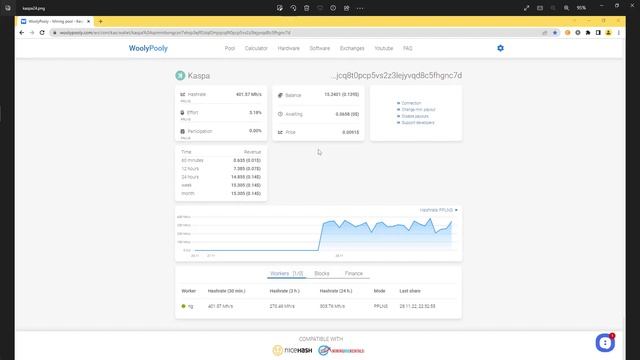Image resolution: width=640 pixels, height=360 pixels.
Task: Focus the woolypooly.com address bar
Action: tap(294, 33)
